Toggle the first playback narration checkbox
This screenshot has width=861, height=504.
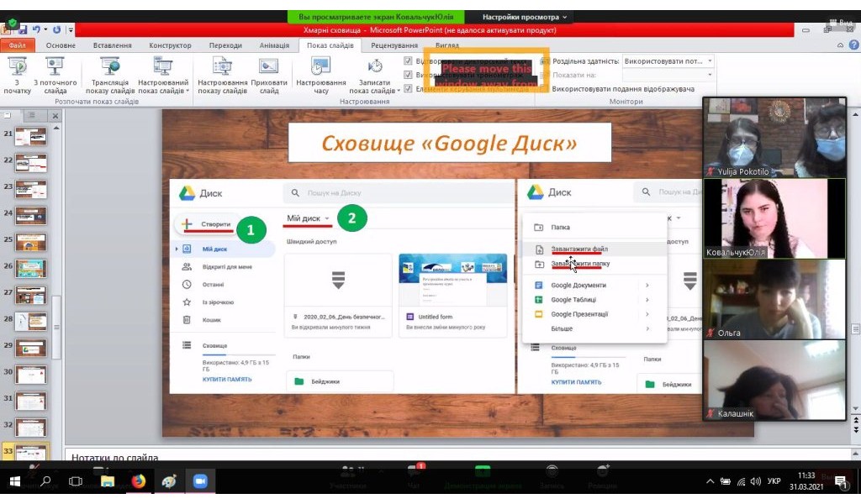408,61
